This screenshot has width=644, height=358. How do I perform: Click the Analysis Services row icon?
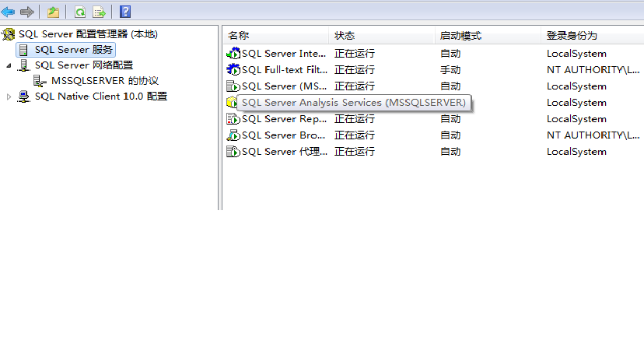(x=232, y=103)
